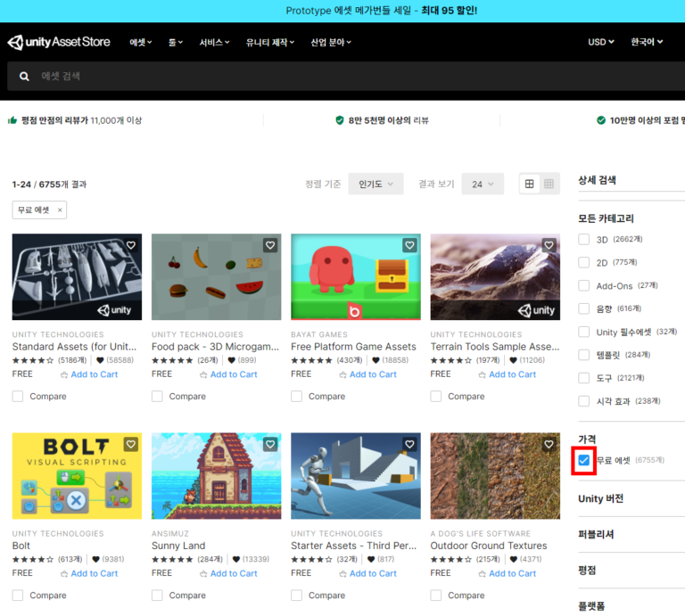Click the search magnifier icon
685x616 pixels.
click(x=24, y=77)
